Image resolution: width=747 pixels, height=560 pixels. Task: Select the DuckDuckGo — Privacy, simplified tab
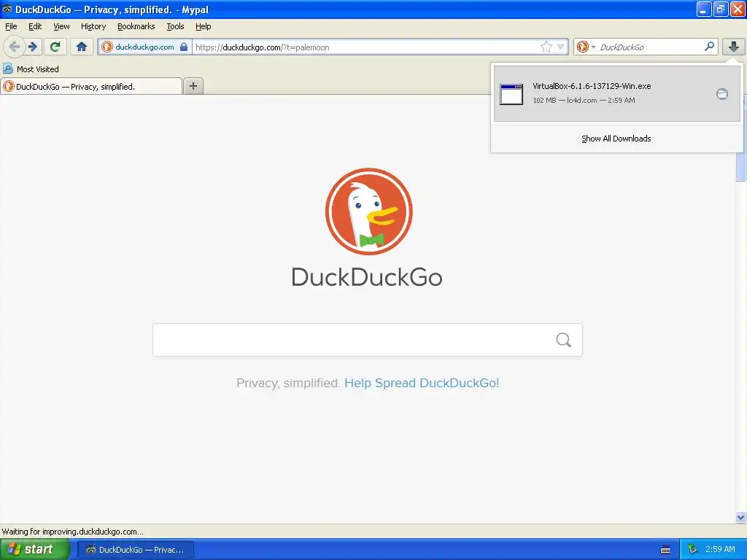point(91,86)
